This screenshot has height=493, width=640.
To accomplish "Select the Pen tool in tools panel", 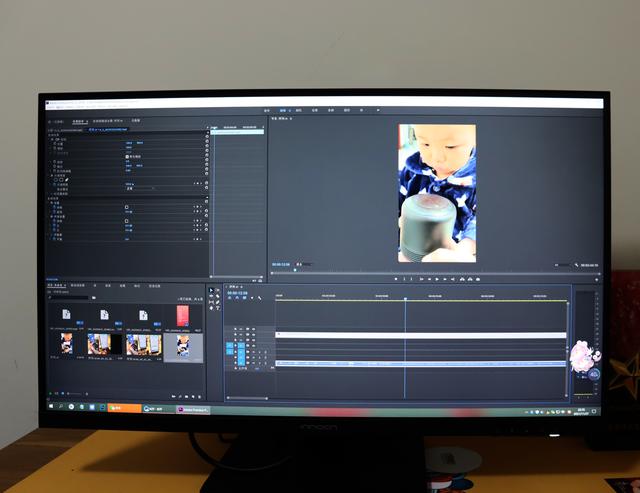I will tap(218, 302).
